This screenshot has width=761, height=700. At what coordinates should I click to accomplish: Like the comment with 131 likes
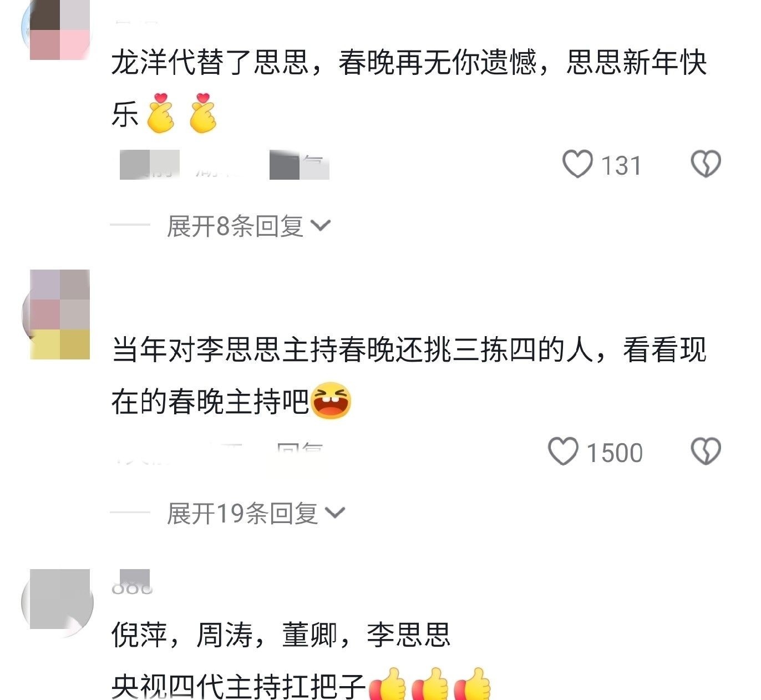click(x=577, y=164)
